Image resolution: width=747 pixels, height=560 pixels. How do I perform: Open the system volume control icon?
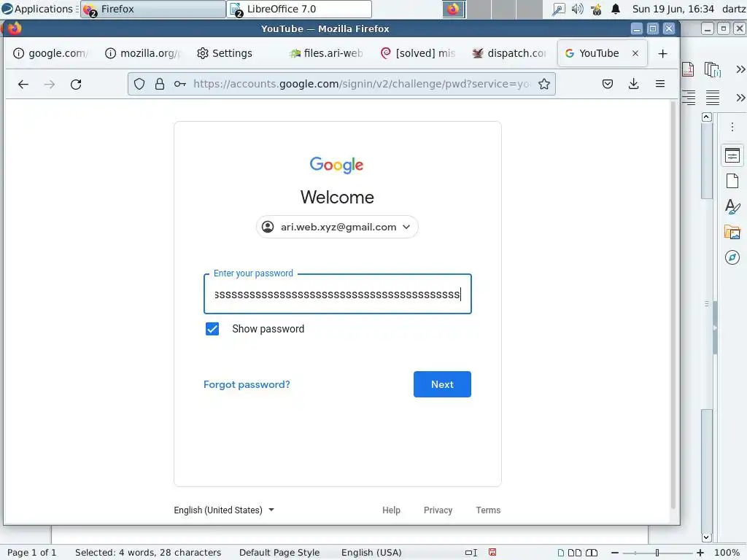point(577,9)
